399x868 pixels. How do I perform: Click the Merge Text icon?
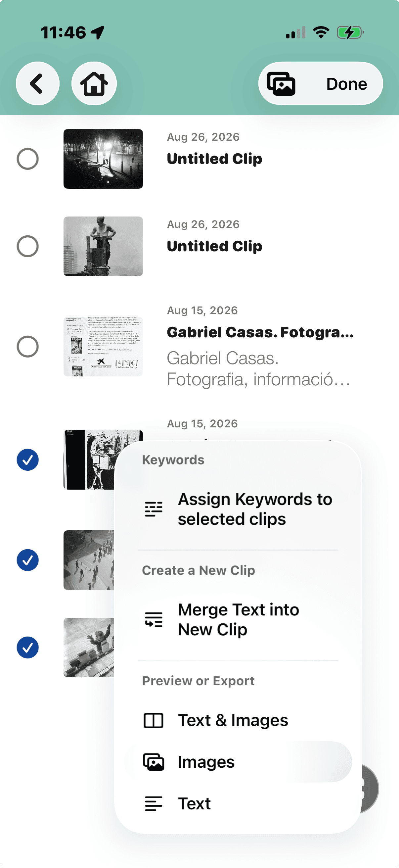tap(154, 619)
